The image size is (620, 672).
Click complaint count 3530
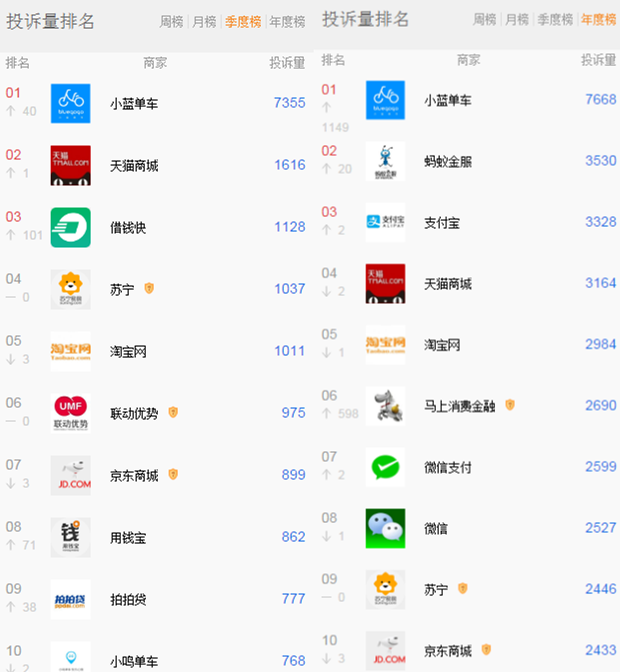(x=601, y=161)
